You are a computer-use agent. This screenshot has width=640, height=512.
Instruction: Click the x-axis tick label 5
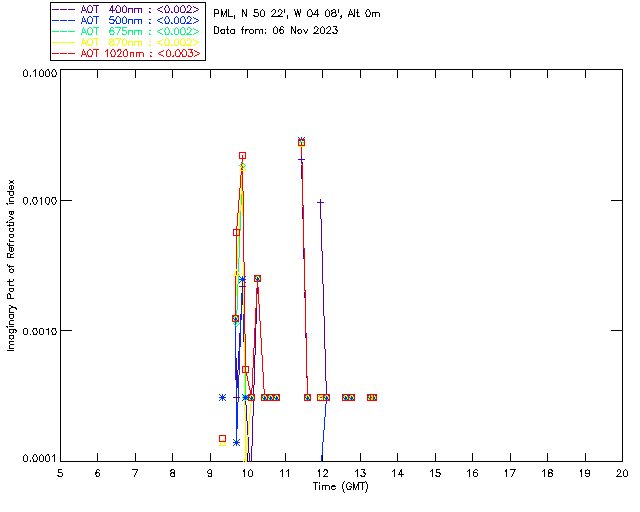pos(60,473)
